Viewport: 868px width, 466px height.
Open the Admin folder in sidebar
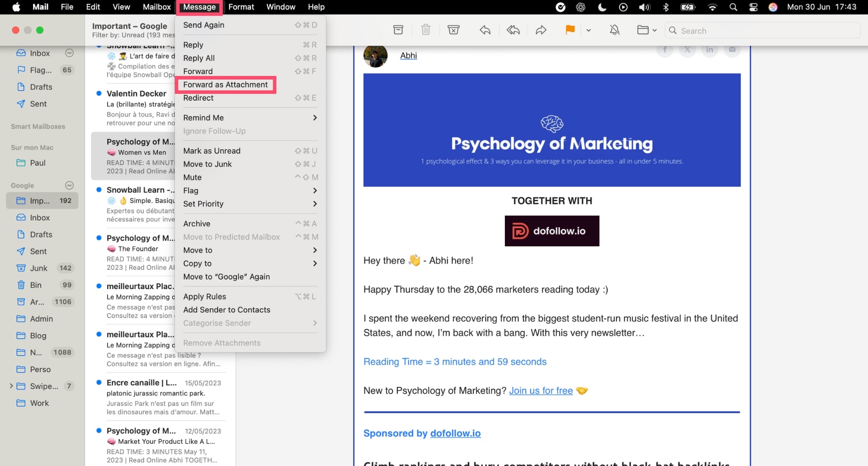tap(41, 319)
